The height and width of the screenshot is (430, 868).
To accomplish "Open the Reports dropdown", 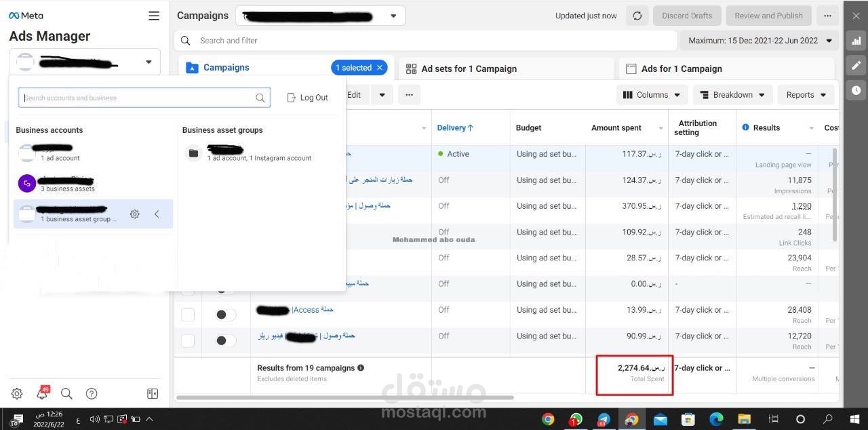I will pos(806,95).
